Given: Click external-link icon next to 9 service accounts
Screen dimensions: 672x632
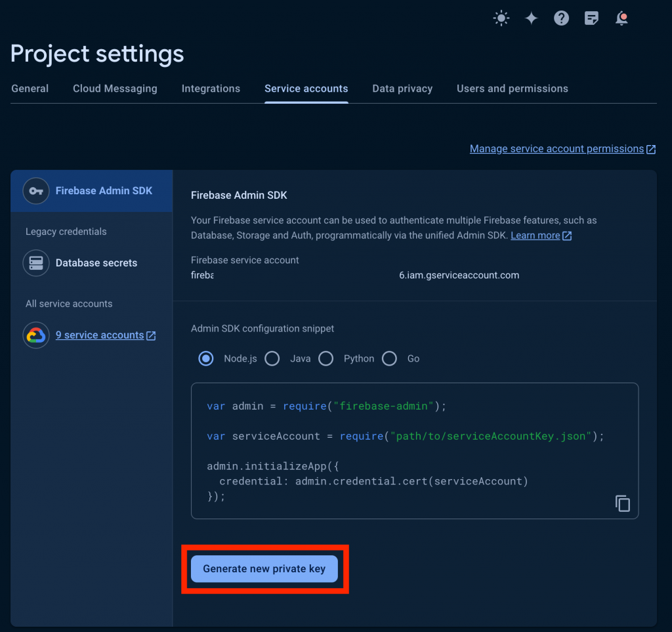Looking at the screenshot, I should coord(151,335).
